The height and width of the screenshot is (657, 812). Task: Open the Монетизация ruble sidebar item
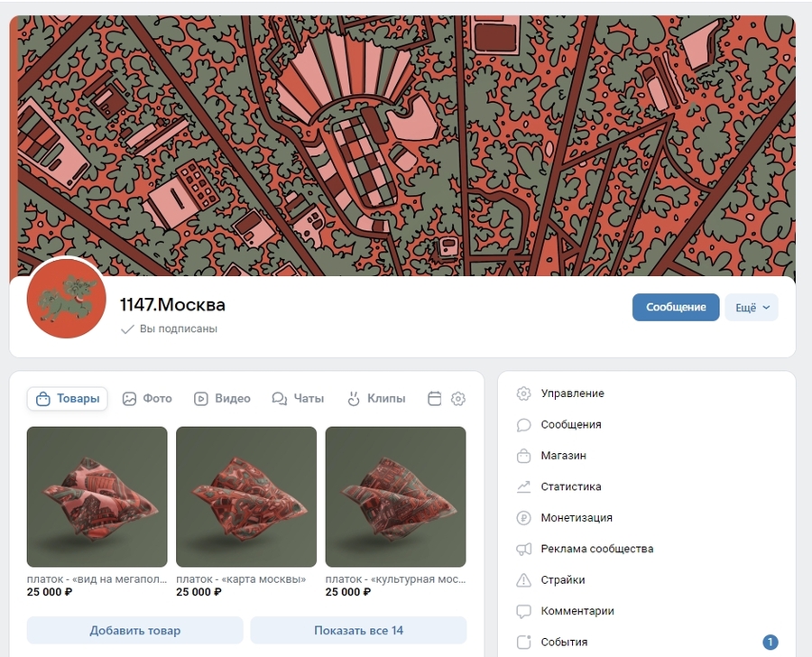pos(576,518)
